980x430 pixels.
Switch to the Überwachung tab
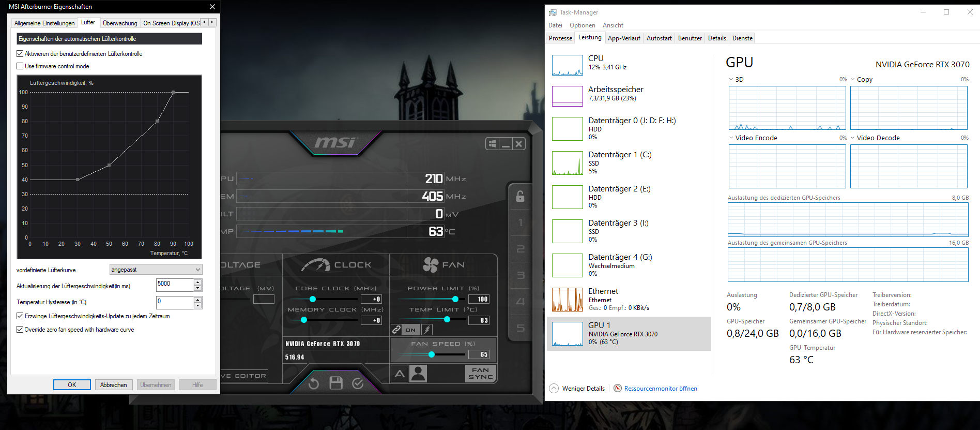tap(120, 23)
